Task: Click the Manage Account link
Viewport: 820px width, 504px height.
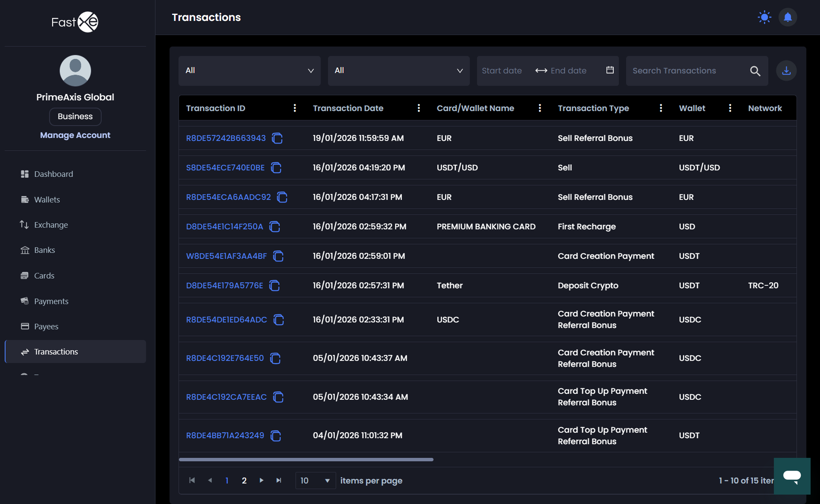Action: point(75,135)
